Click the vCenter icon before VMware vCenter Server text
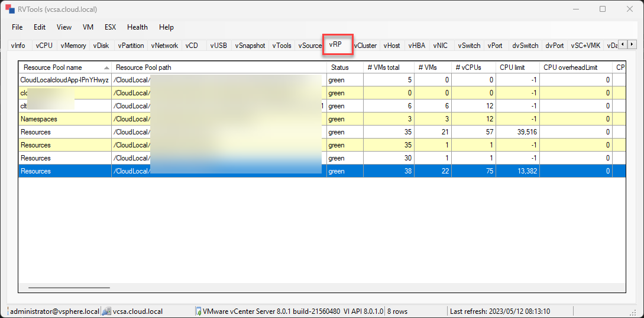 coord(198,311)
